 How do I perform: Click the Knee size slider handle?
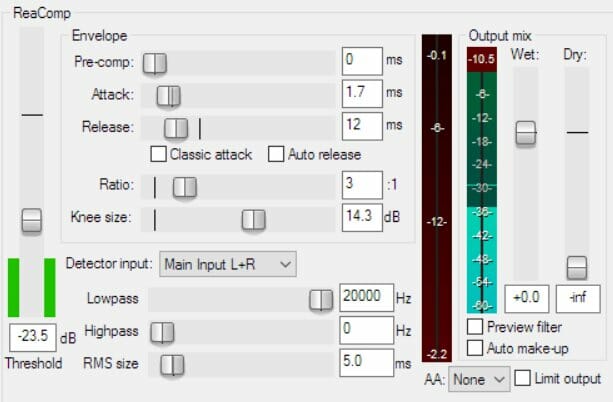(254, 220)
